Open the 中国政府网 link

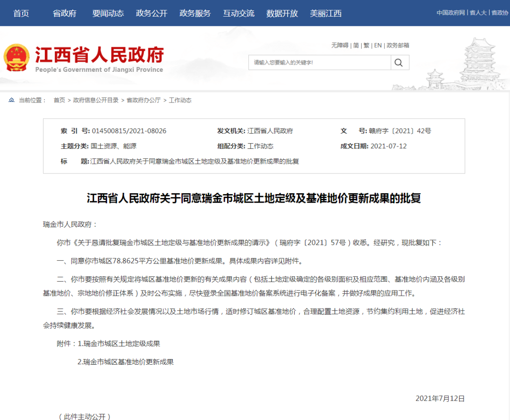[x=450, y=13]
